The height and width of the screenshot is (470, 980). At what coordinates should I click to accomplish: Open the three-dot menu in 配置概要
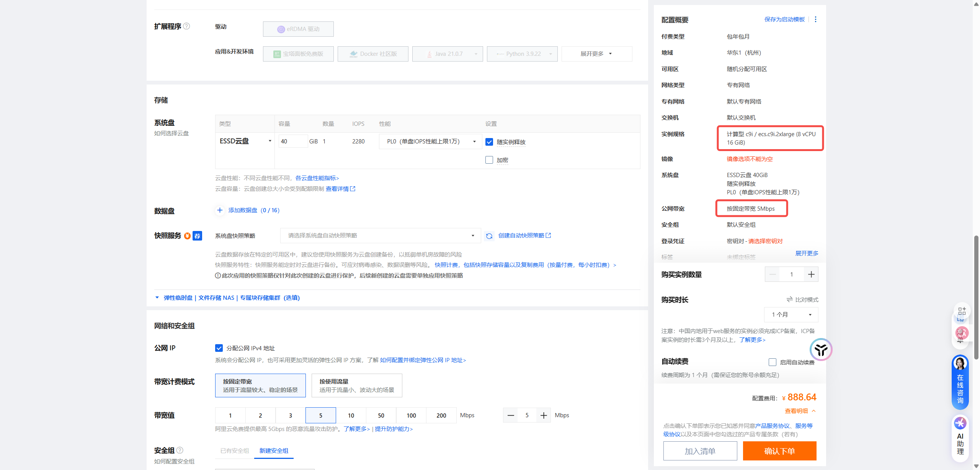(815, 20)
